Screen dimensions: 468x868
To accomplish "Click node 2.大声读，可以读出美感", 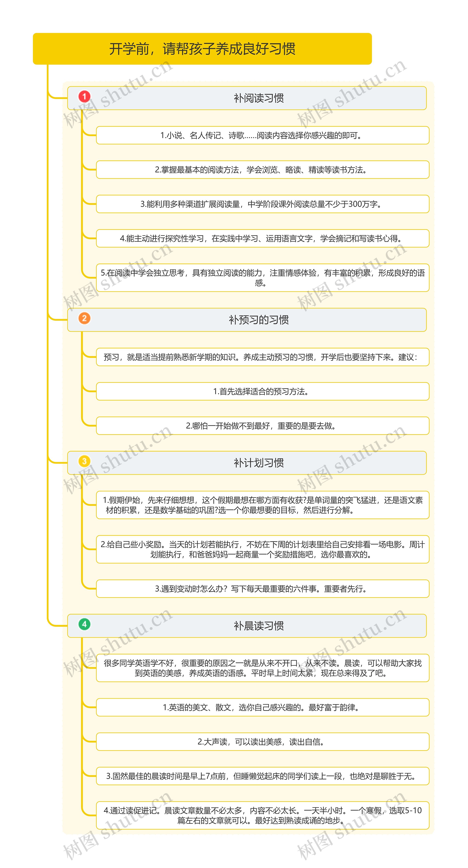I will click(x=263, y=742).
